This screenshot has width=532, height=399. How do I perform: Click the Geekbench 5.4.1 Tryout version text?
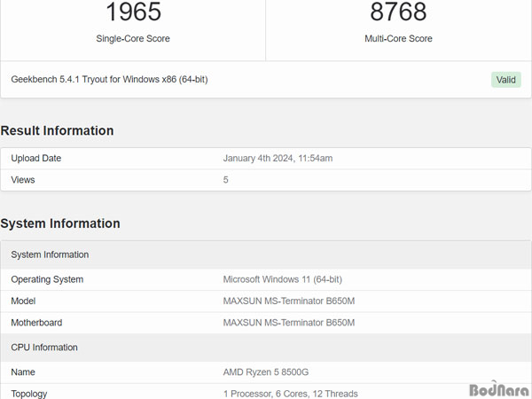point(109,80)
